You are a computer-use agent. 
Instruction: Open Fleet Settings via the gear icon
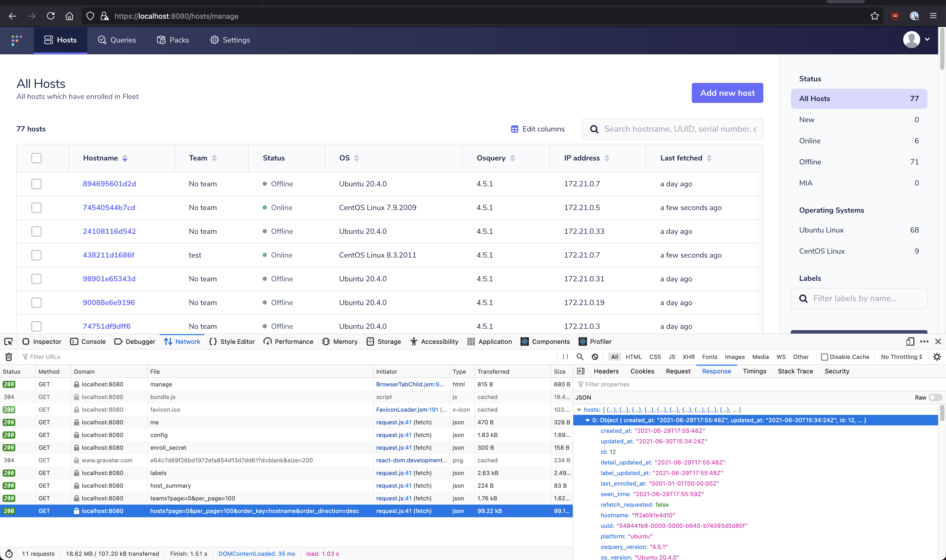point(214,40)
